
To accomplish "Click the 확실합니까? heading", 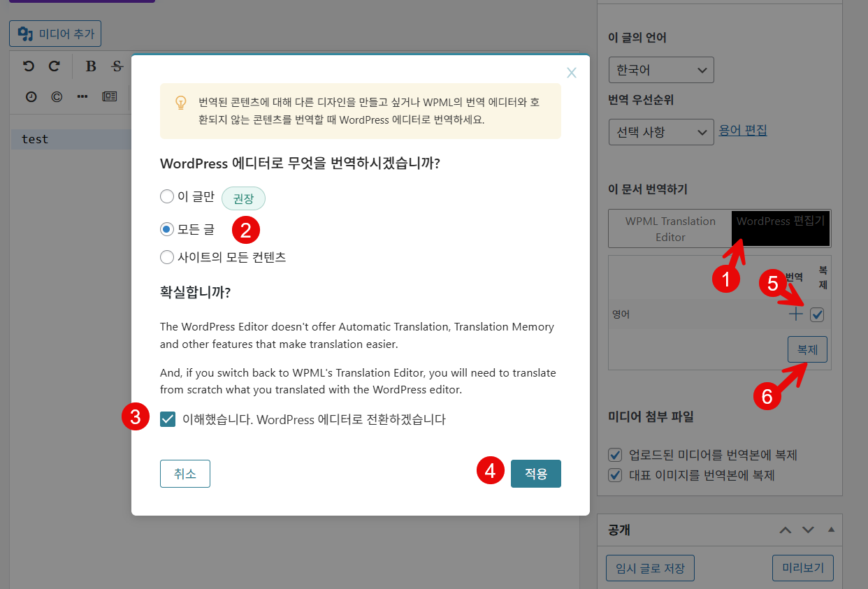I will 196,292.
